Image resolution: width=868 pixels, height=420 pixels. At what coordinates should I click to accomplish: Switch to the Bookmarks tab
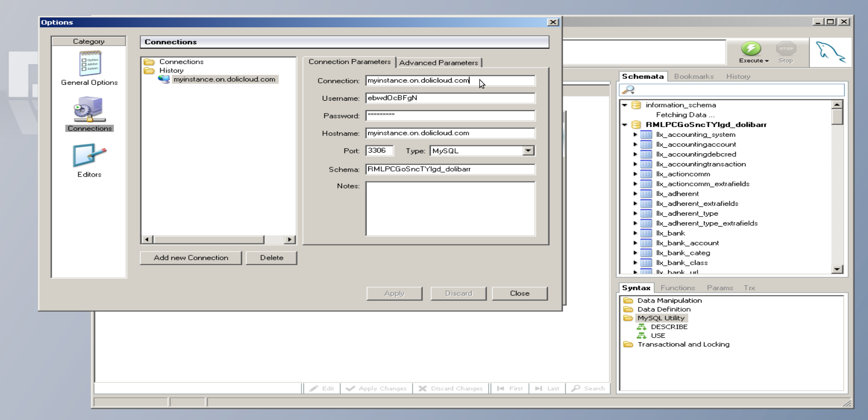[x=694, y=76]
